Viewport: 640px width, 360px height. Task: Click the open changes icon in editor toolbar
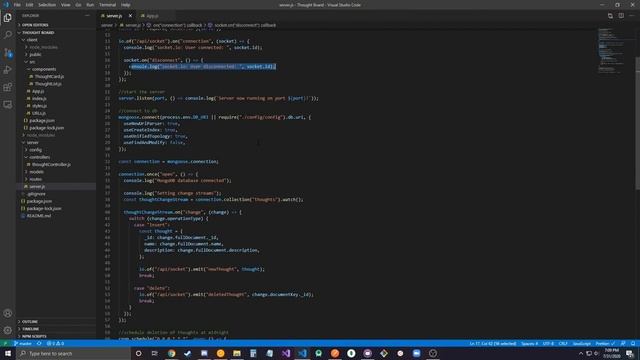pyautogui.click(x=610, y=16)
